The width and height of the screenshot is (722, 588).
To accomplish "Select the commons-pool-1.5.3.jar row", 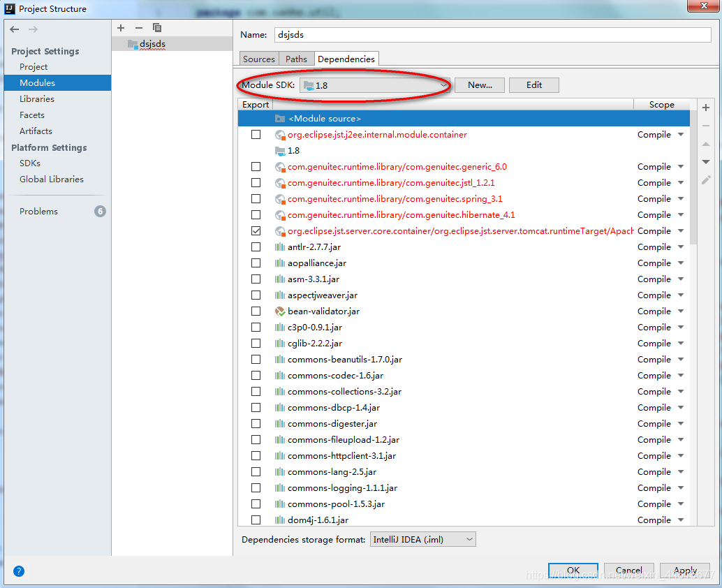I will click(x=464, y=504).
